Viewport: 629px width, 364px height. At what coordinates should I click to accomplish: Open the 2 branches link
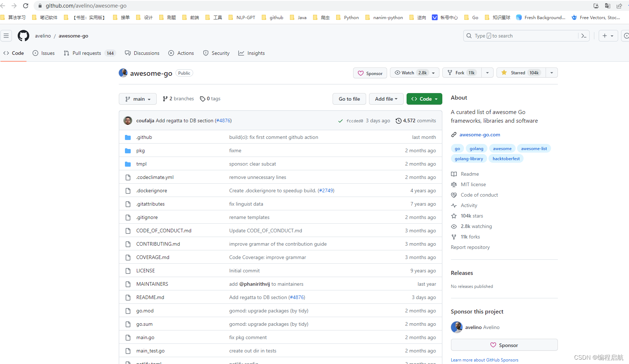[178, 98]
